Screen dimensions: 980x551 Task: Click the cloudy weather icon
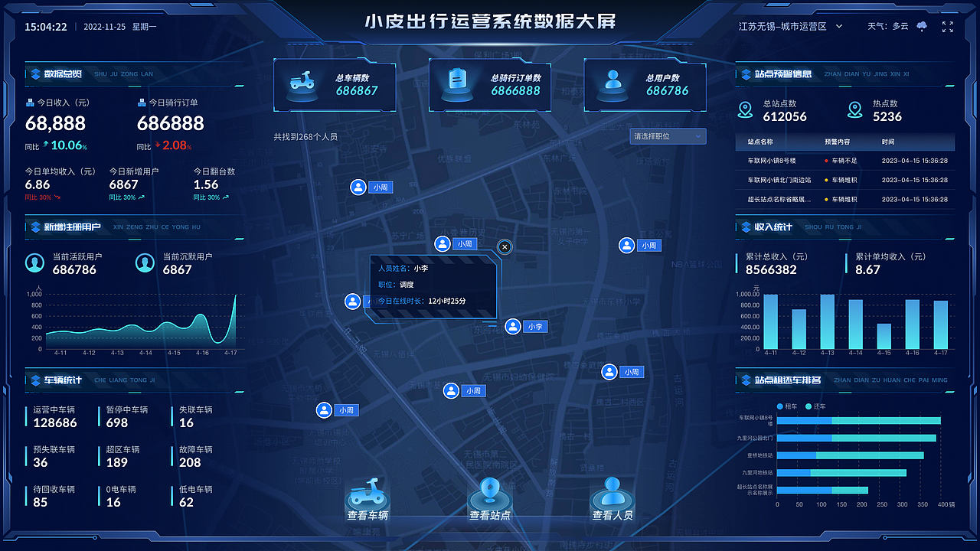(x=922, y=26)
